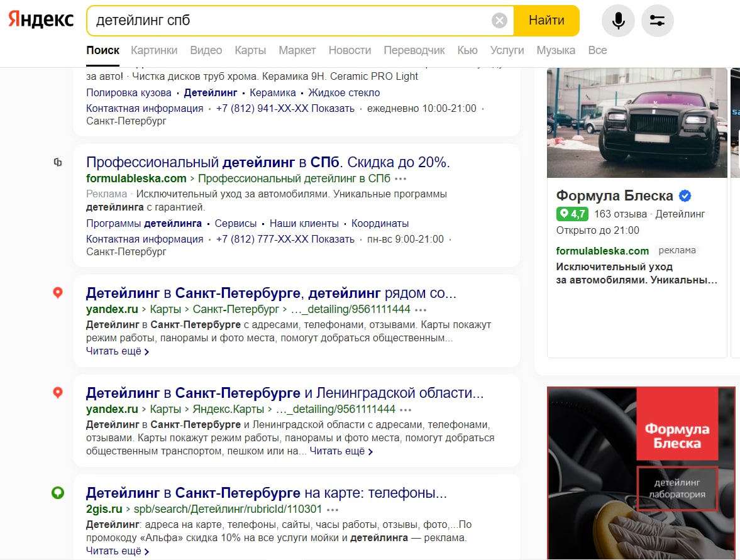Open the Полировка кузова sitelink
Screen dimensions: 740x560
[128, 92]
